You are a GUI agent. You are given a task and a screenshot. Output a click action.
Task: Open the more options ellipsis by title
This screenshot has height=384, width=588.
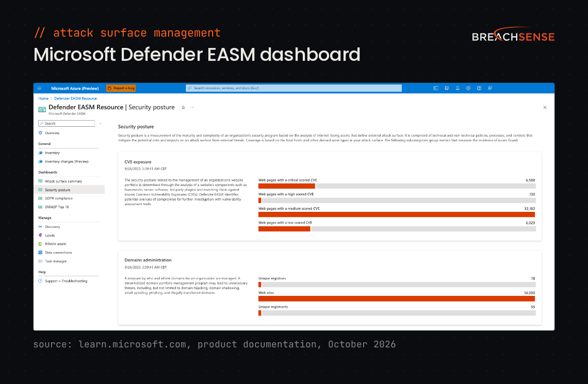(192, 108)
